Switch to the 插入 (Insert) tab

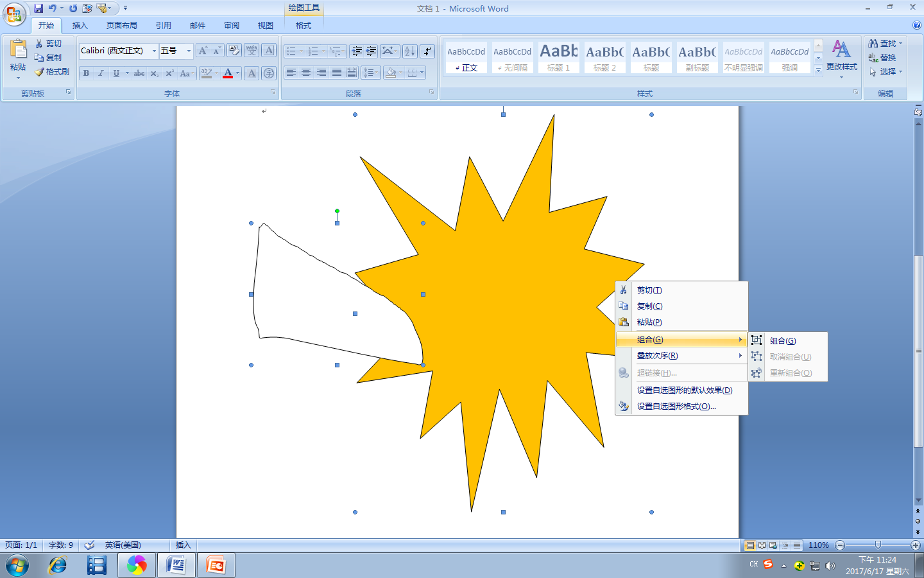click(80, 26)
